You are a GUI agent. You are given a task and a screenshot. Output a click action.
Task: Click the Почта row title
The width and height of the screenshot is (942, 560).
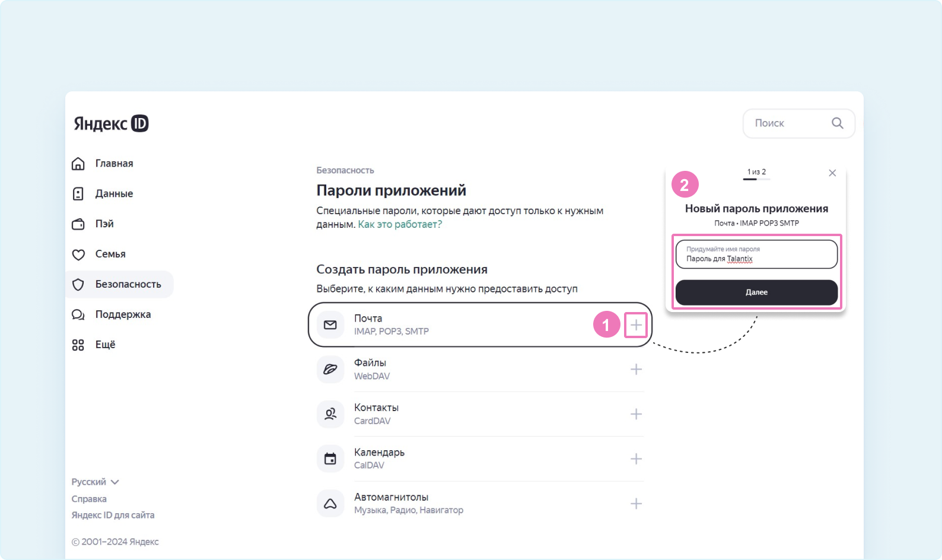[x=368, y=319]
